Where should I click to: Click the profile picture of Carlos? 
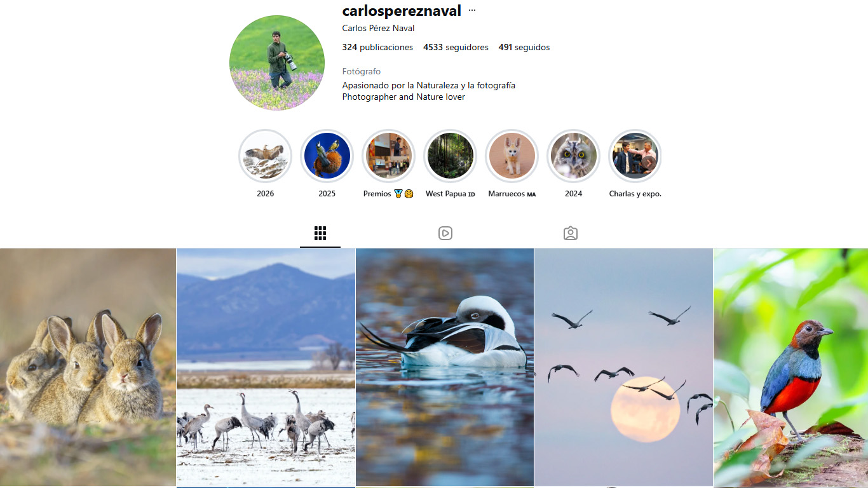coord(277,63)
